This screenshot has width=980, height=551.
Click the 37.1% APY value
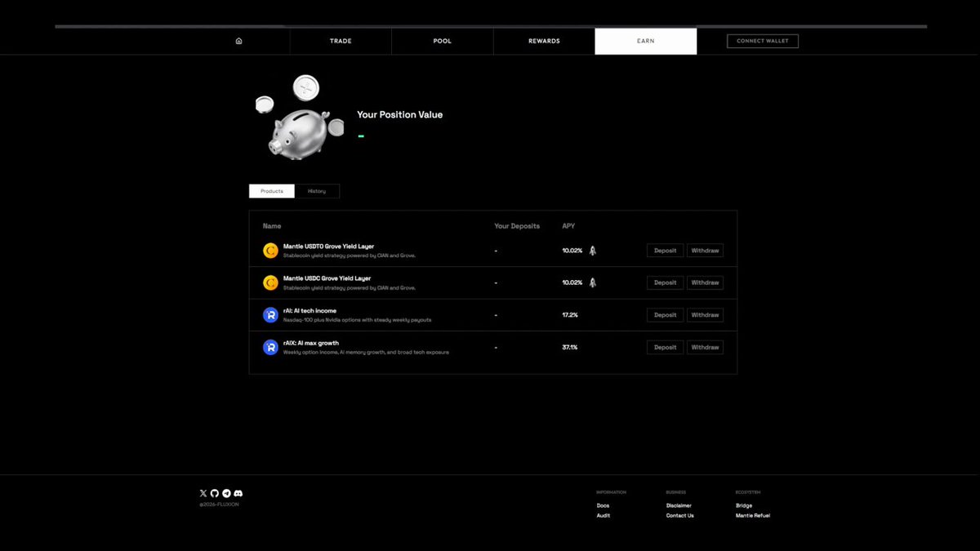pyautogui.click(x=570, y=347)
